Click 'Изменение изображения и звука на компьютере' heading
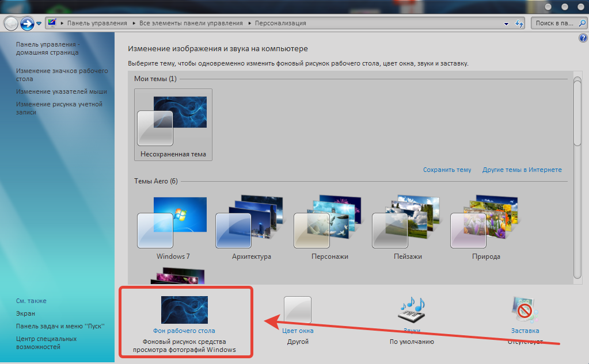The image size is (589, 364). point(218,49)
